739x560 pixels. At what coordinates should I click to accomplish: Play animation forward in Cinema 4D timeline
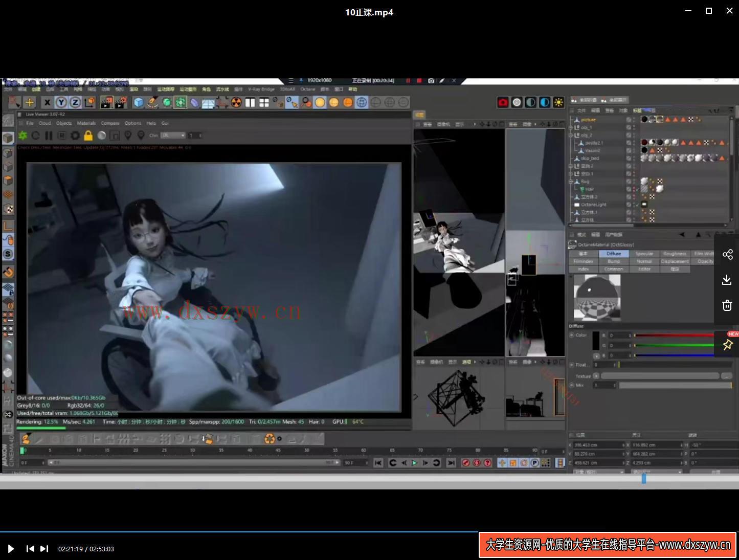pos(414,463)
